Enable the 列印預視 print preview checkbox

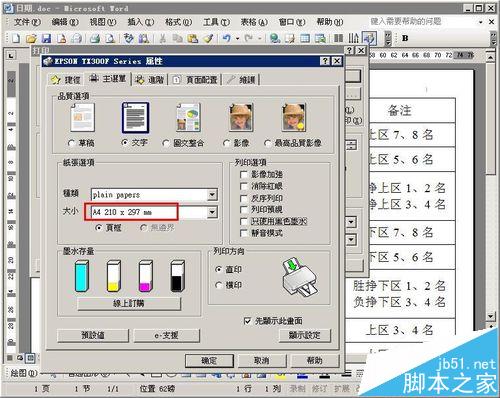(x=244, y=210)
